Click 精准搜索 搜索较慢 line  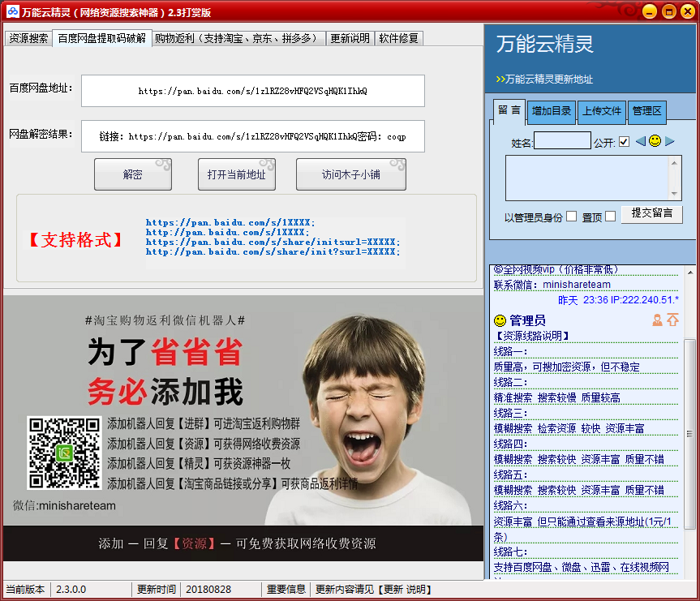[x=556, y=398]
